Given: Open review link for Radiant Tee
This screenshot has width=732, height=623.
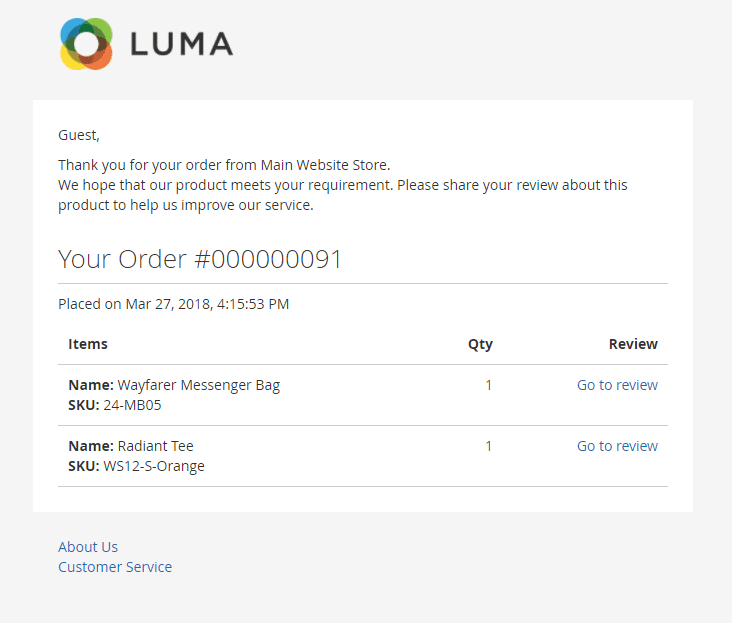Looking at the screenshot, I should [x=617, y=446].
